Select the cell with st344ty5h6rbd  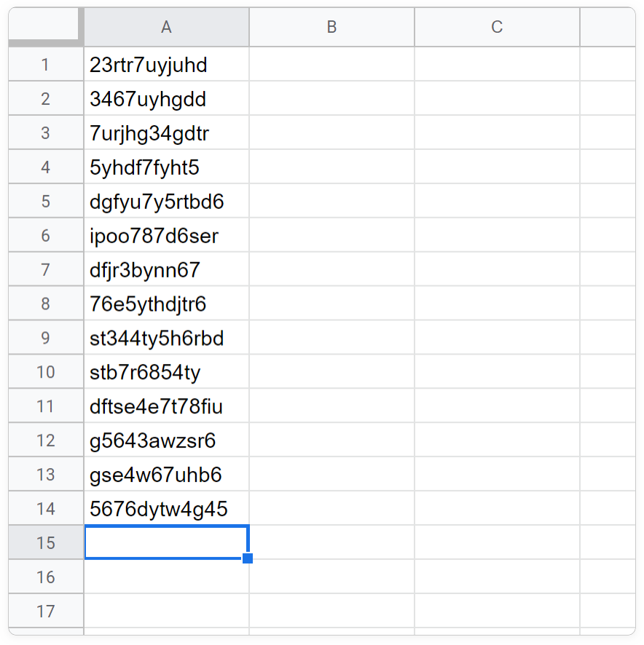(x=166, y=339)
